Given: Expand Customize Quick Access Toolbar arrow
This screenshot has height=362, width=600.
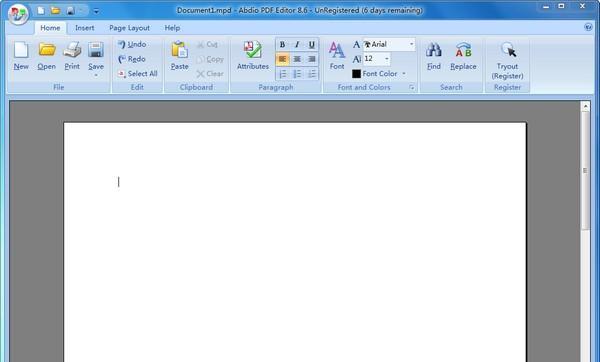Looking at the screenshot, I should (x=96, y=11).
